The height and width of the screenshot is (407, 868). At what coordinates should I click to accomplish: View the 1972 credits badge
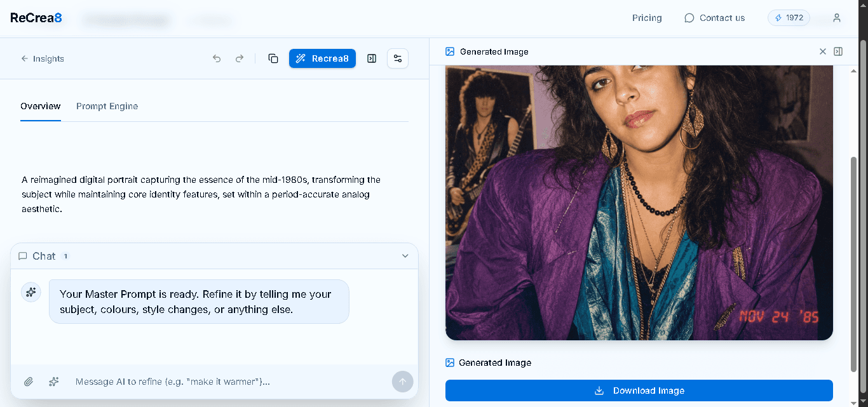coord(789,18)
